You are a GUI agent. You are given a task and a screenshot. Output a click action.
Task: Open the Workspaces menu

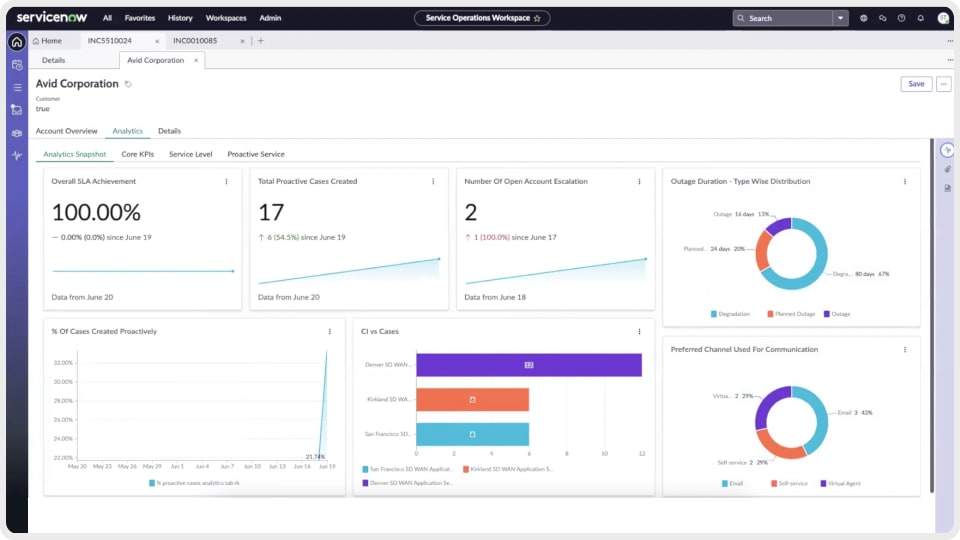click(226, 18)
